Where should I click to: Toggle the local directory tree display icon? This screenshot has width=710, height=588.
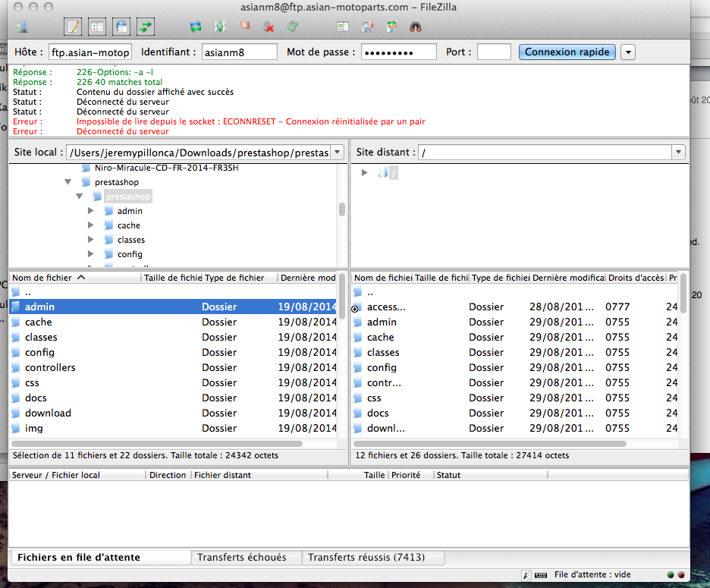[x=97, y=27]
